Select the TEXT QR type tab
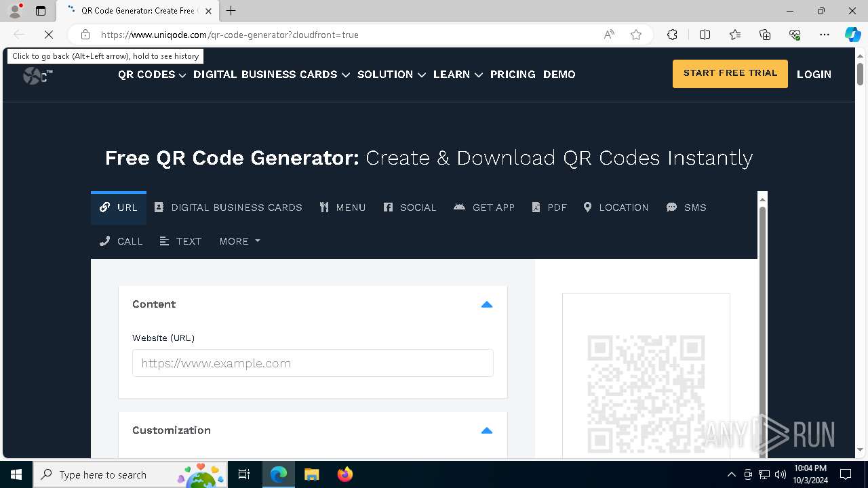This screenshot has width=868, height=488. point(180,241)
